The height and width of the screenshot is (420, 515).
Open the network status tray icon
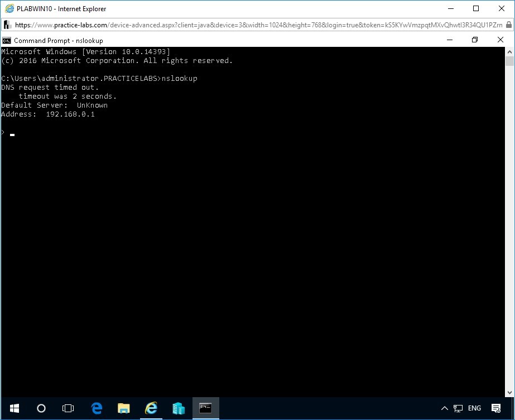pyautogui.click(x=458, y=408)
